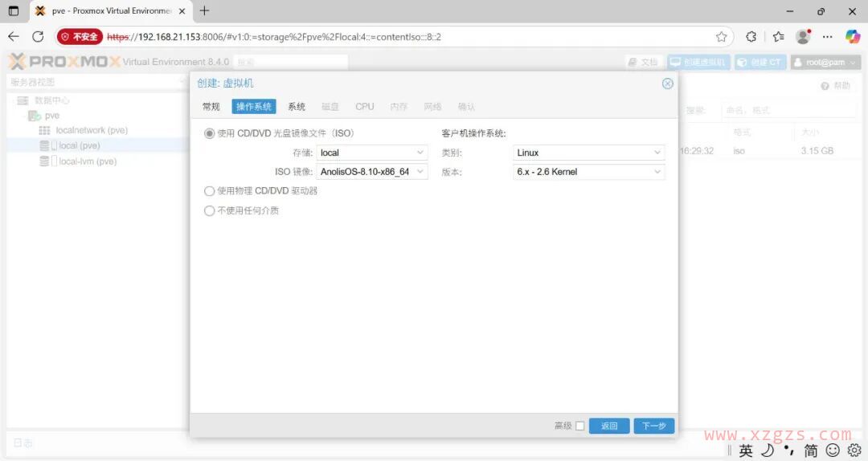
Task: Click the browser address bar URL
Action: tap(274, 37)
